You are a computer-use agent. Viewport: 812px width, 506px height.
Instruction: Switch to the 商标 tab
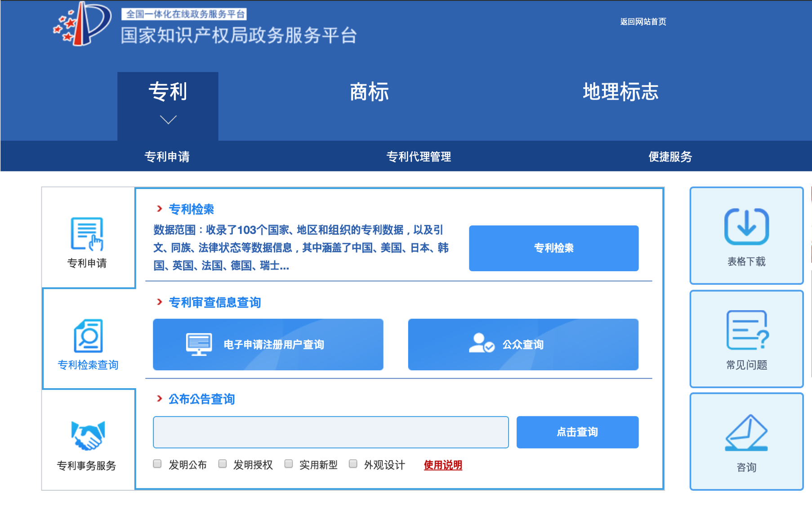[369, 92]
